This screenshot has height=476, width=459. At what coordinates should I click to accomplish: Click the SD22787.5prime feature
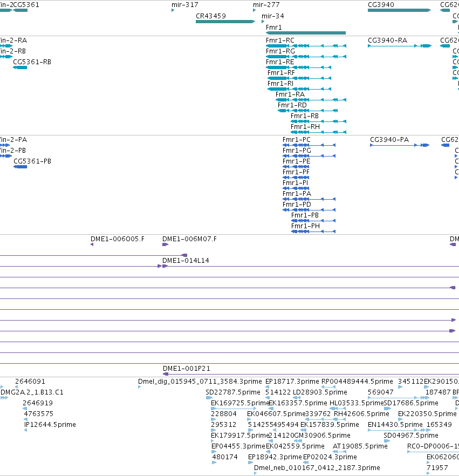coord(209,398)
